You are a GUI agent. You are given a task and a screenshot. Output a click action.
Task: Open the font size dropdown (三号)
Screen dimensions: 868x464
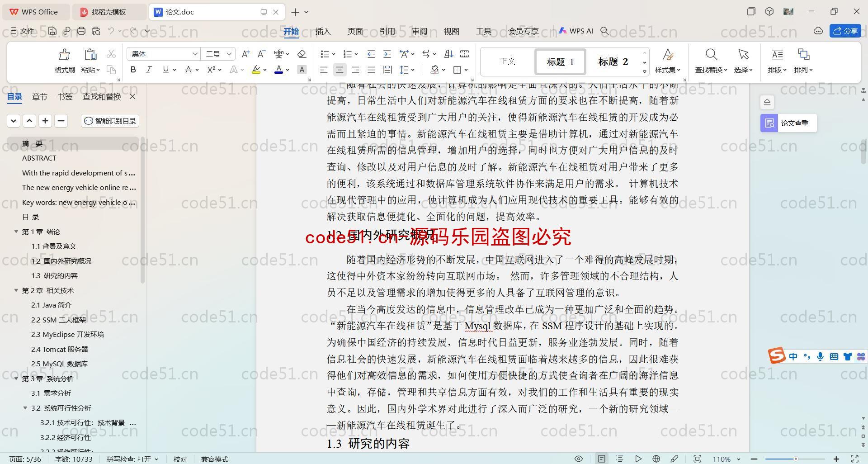coord(229,54)
